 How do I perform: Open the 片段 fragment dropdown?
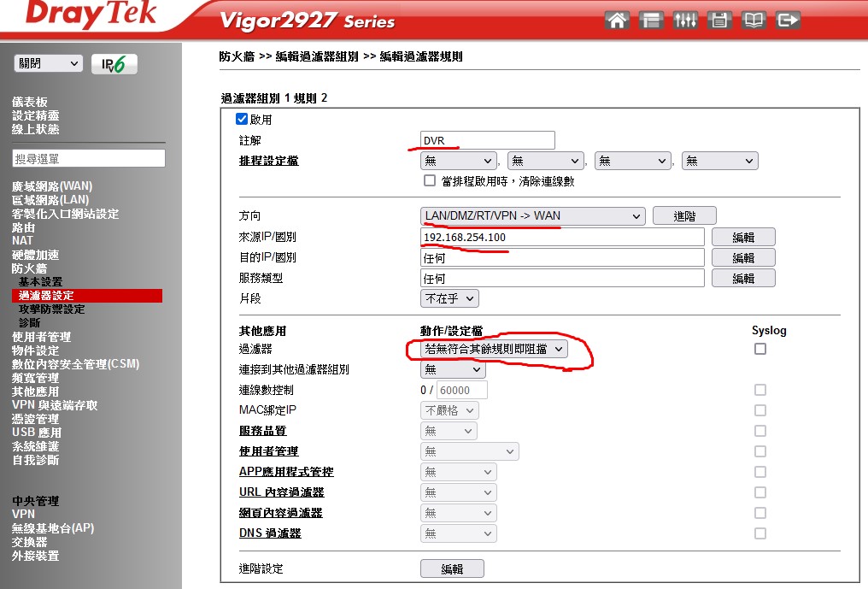[x=449, y=298]
